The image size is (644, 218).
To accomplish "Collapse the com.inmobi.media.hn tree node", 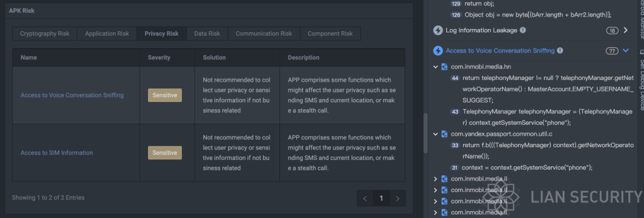I will (x=436, y=67).
